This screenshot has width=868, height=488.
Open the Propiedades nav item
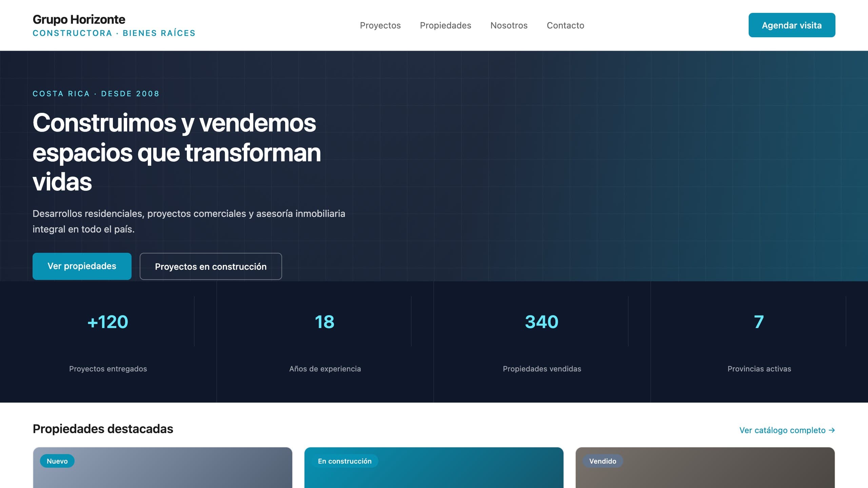tap(446, 25)
